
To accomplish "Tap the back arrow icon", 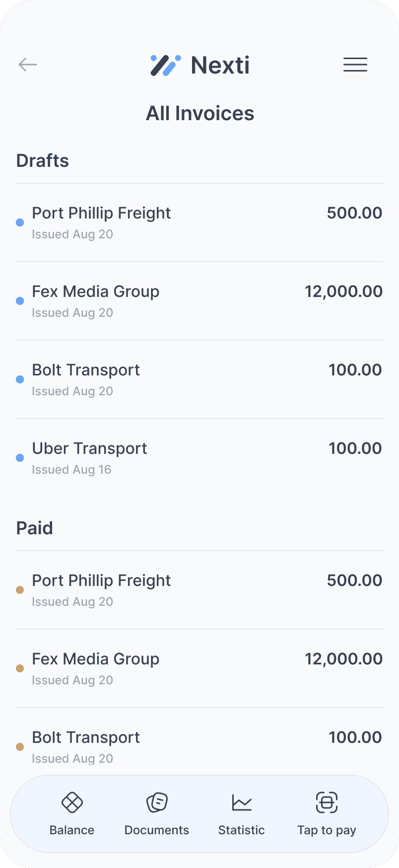I will (x=28, y=65).
